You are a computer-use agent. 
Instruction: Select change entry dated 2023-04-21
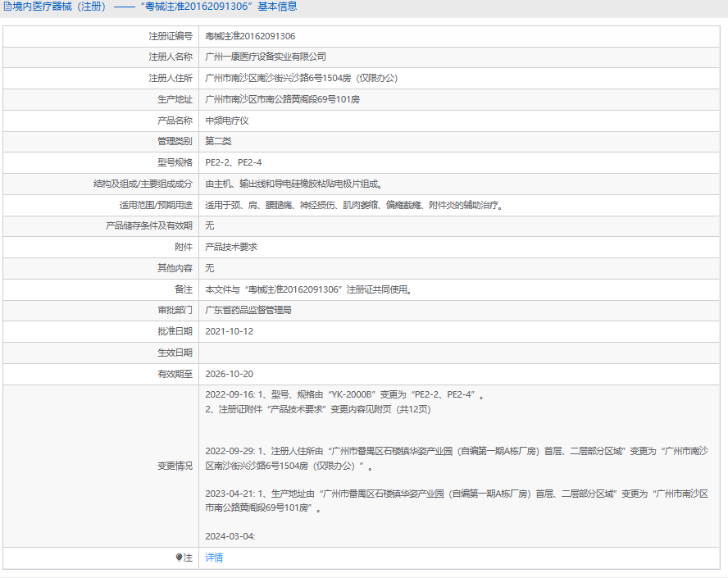457,500
